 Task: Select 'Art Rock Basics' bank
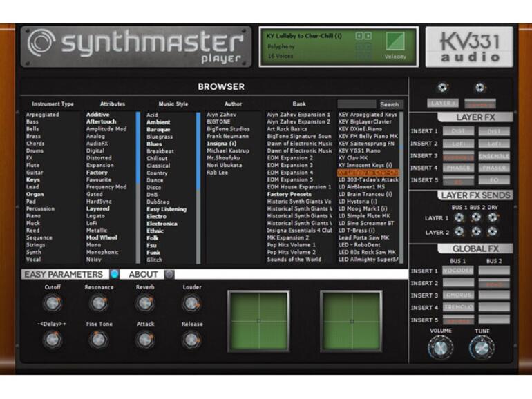click(287, 129)
